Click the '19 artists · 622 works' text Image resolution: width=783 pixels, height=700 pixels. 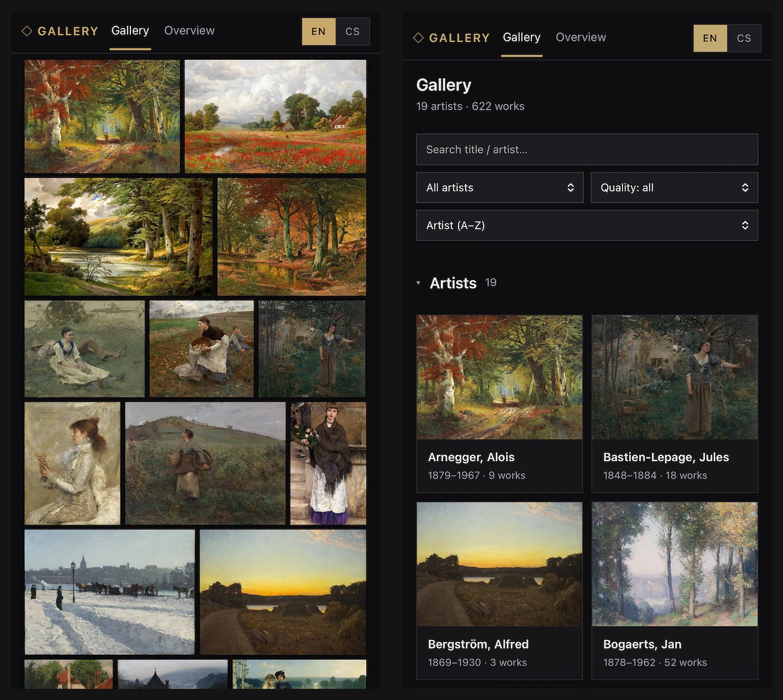pyautogui.click(x=470, y=106)
